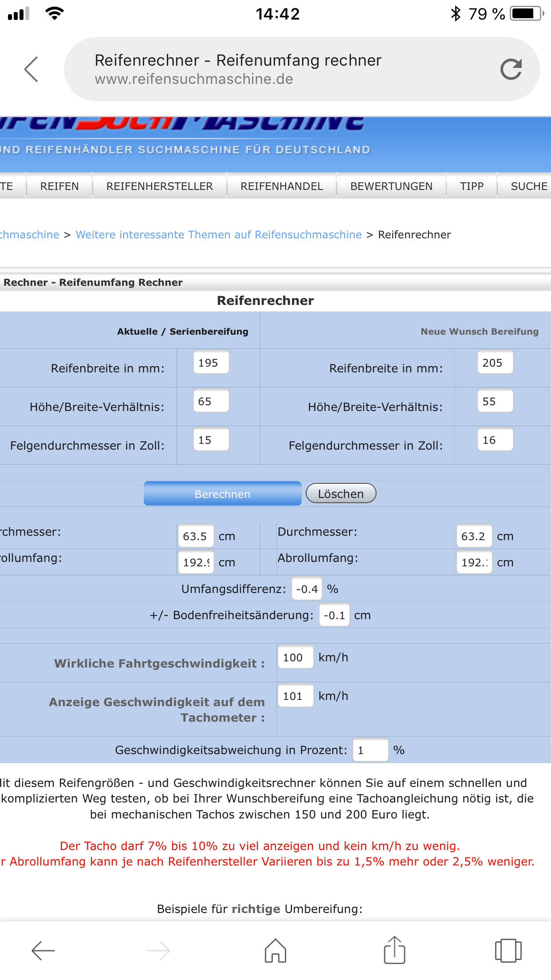Select the new Durchmesser field 63.2
Viewport: 551px width, 980px height.
[474, 536]
